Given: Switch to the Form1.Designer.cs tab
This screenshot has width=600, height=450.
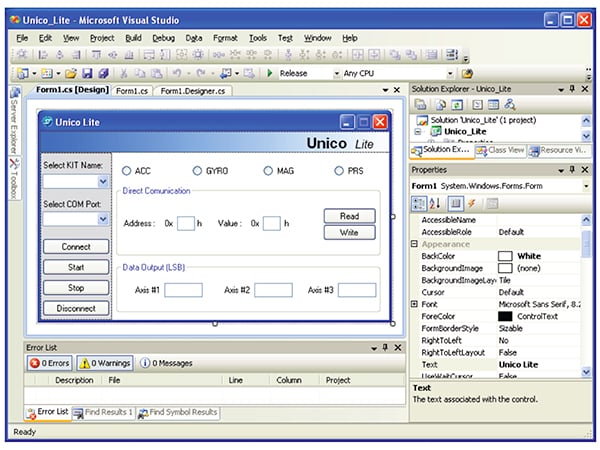Looking at the screenshot, I should [x=193, y=91].
